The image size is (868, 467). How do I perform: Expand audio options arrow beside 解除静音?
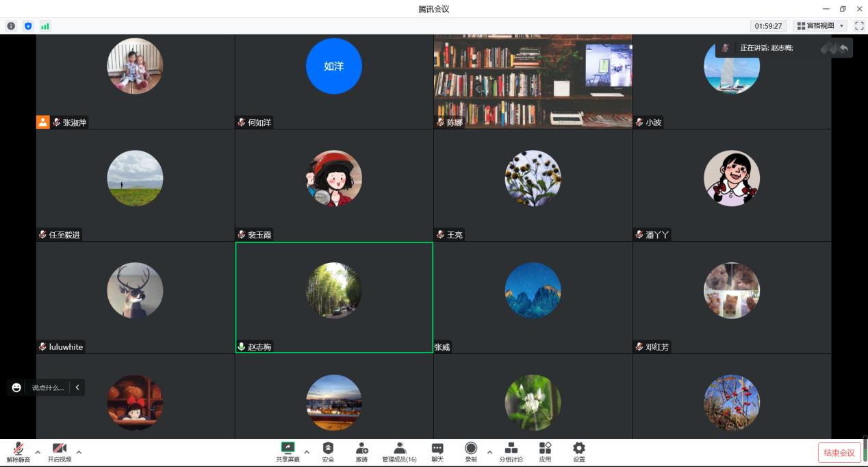[x=38, y=452]
